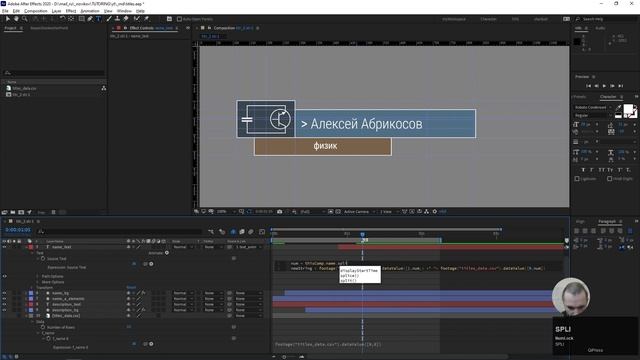The height and width of the screenshot is (360, 640).
Task: Click the snapshot camera icon in viewer
Action: click(280, 211)
